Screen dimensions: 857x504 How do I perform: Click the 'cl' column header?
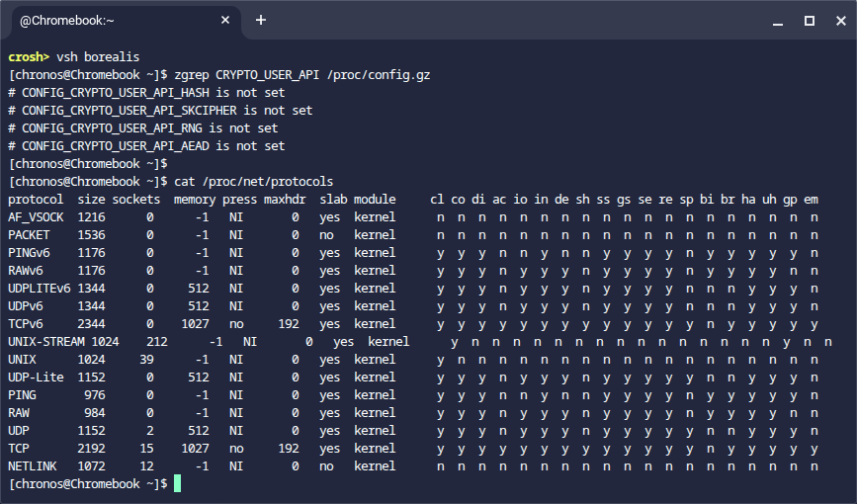click(437, 200)
